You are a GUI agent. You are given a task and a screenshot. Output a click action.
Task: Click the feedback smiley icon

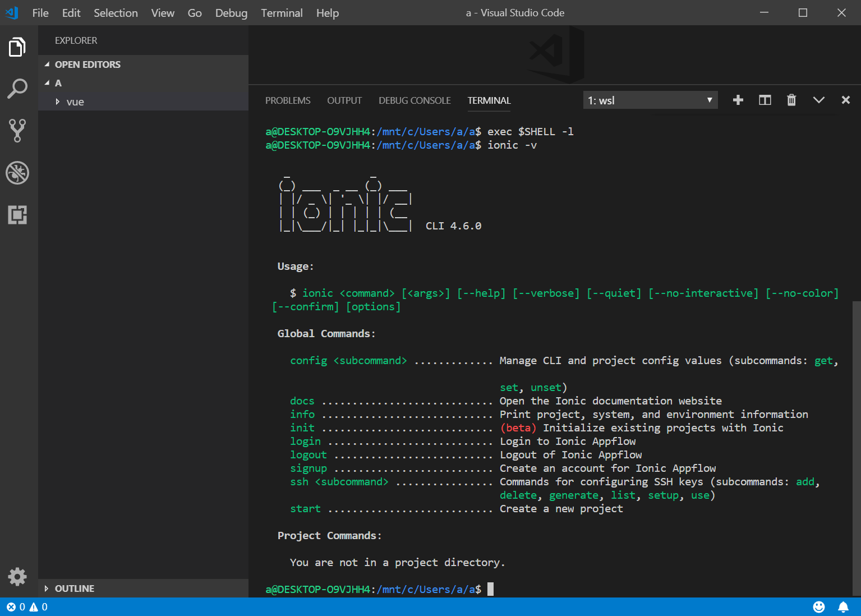pos(819,606)
